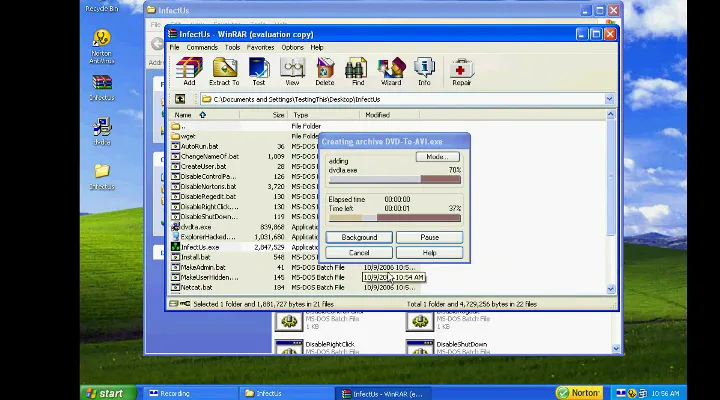The image size is (720, 400).
Task: Click the dvdta.exe file progress bar
Action: (395, 180)
